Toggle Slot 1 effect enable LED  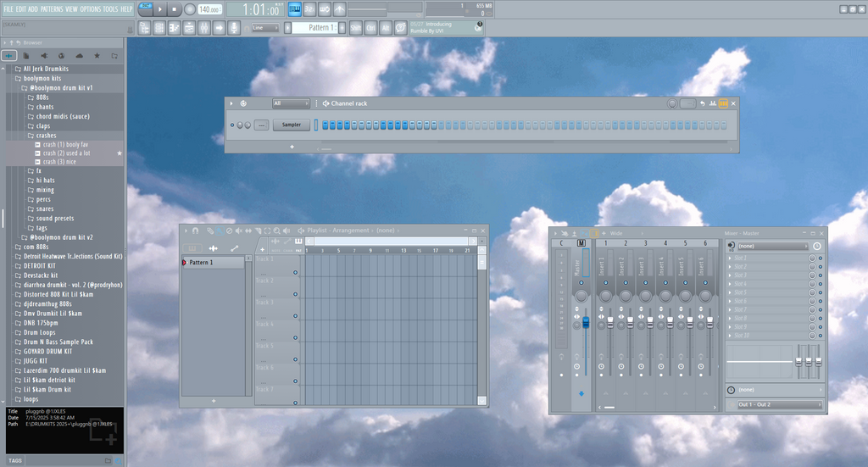(x=821, y=259)
